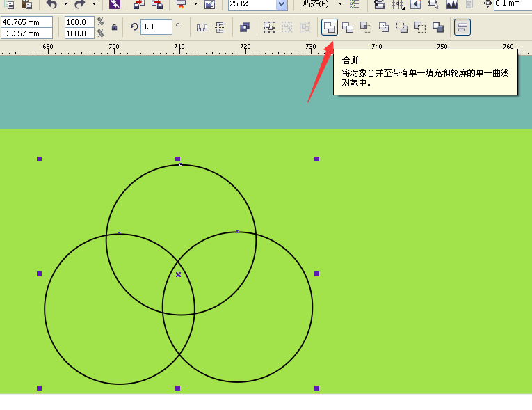Viewport: 532px width, 410px height.
Task: Click the 40.765 mm object width field
Action: click(27, 22)
